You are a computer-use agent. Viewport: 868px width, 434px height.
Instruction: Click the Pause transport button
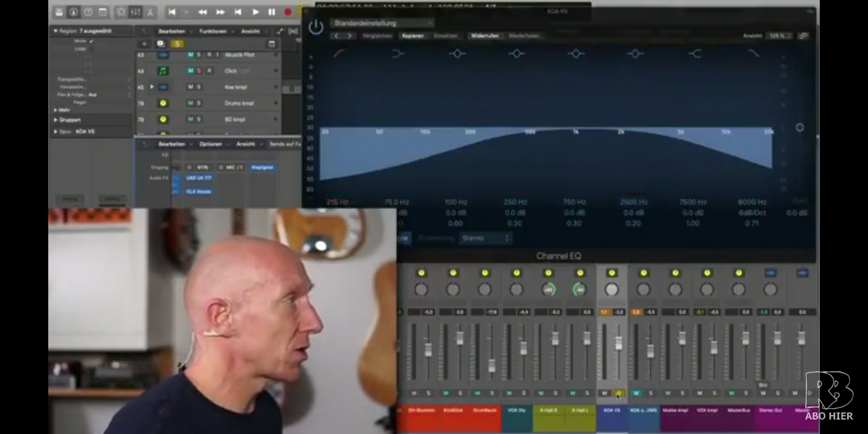(272, 12)
